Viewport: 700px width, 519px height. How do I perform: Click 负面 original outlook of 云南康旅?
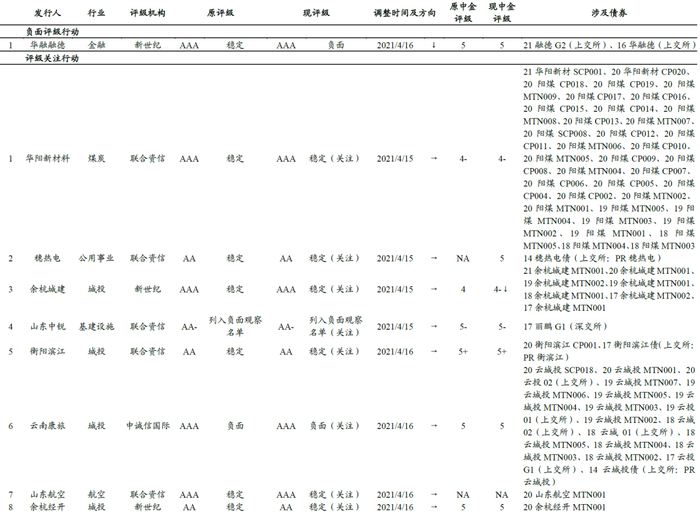point(235,426)
